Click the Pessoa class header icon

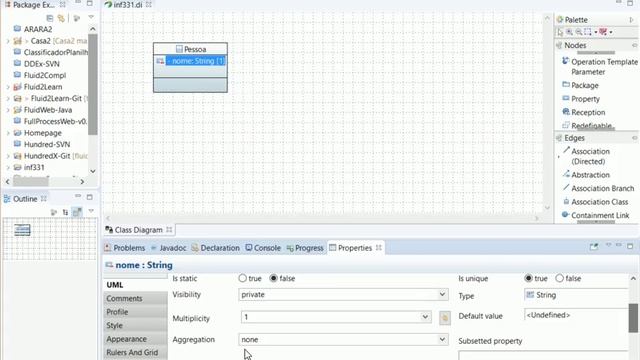[x=179, y=49]
